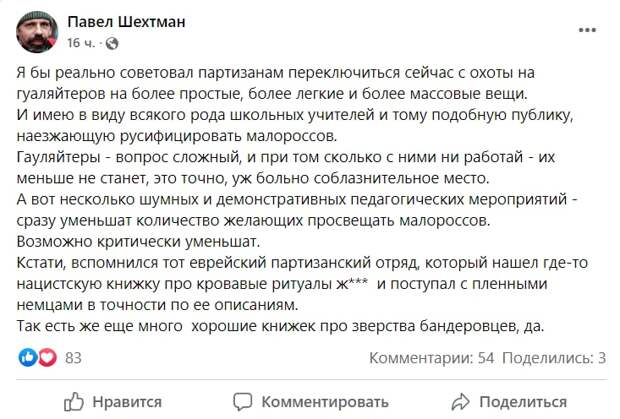View the list of 83 reactions
Screen dimensions: 620x419
[x=73, y=358]
